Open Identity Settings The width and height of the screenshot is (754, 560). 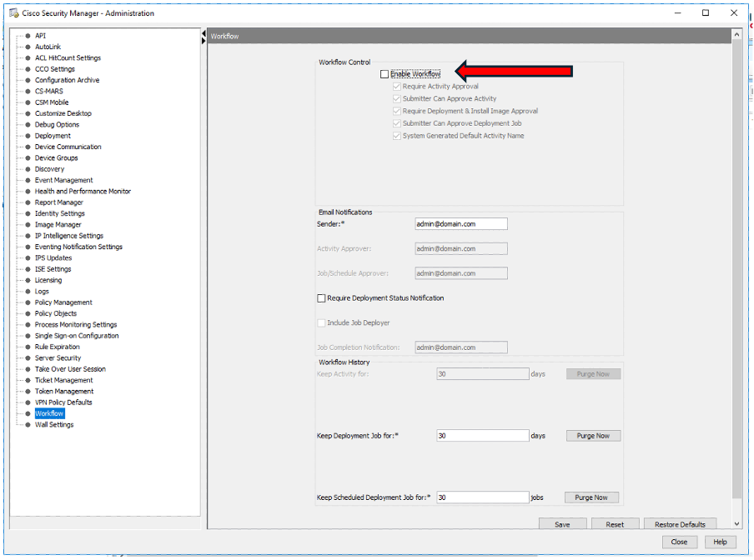click(59, 213)
